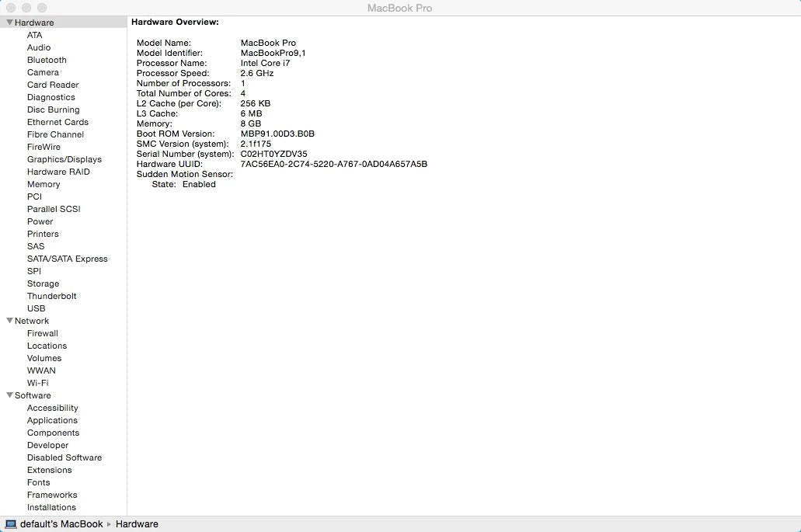Select the Memory sidebar item

(44, 184)
